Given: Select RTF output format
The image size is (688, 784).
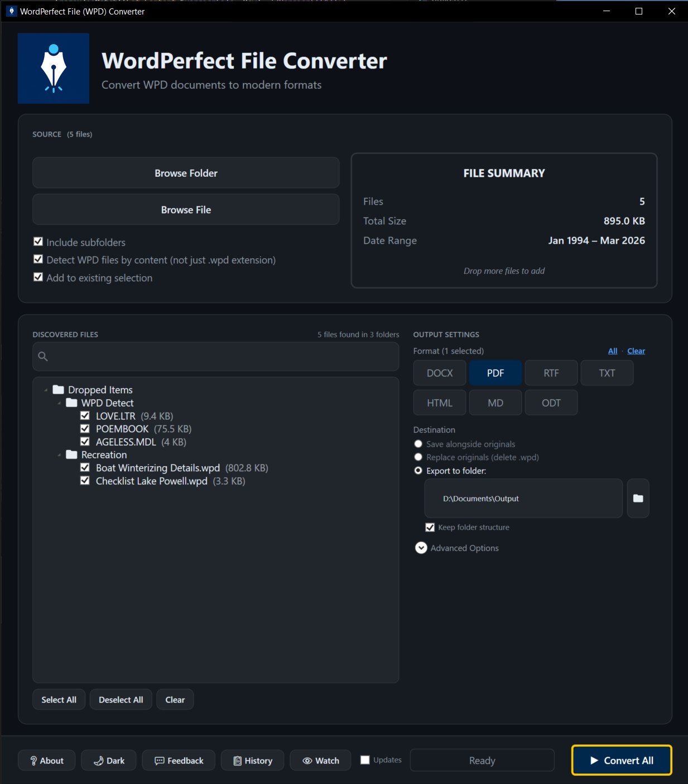Looking at the screenshot, I should [x=551, y=373].
